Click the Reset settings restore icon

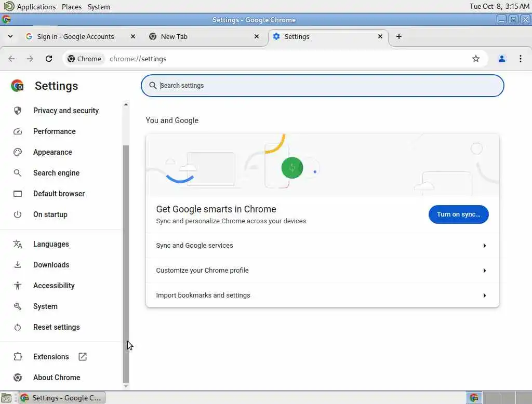[17, 327]
